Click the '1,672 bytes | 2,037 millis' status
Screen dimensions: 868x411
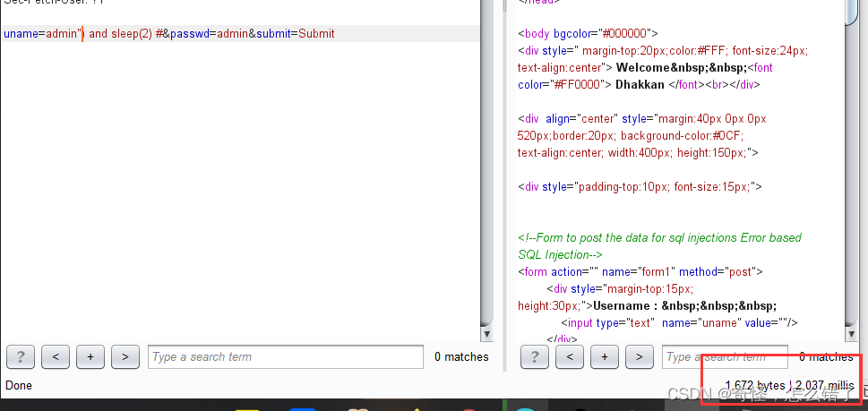pos(789,386)
